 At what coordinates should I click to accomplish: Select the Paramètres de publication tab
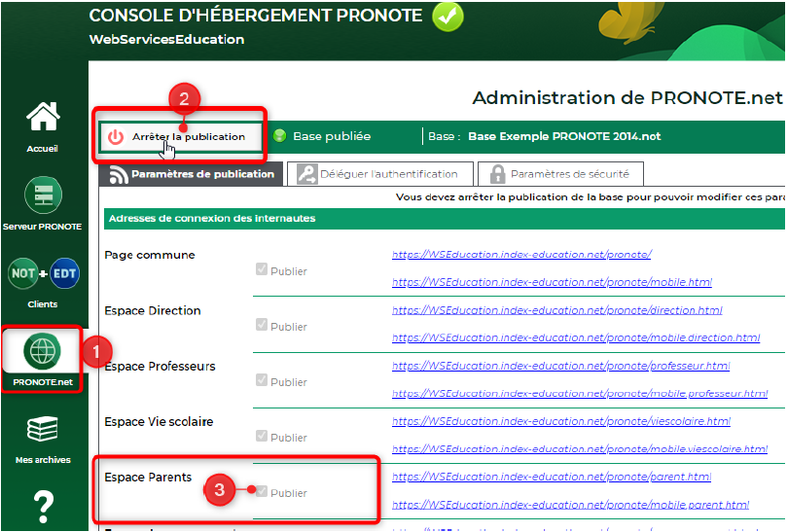point(192,174)
